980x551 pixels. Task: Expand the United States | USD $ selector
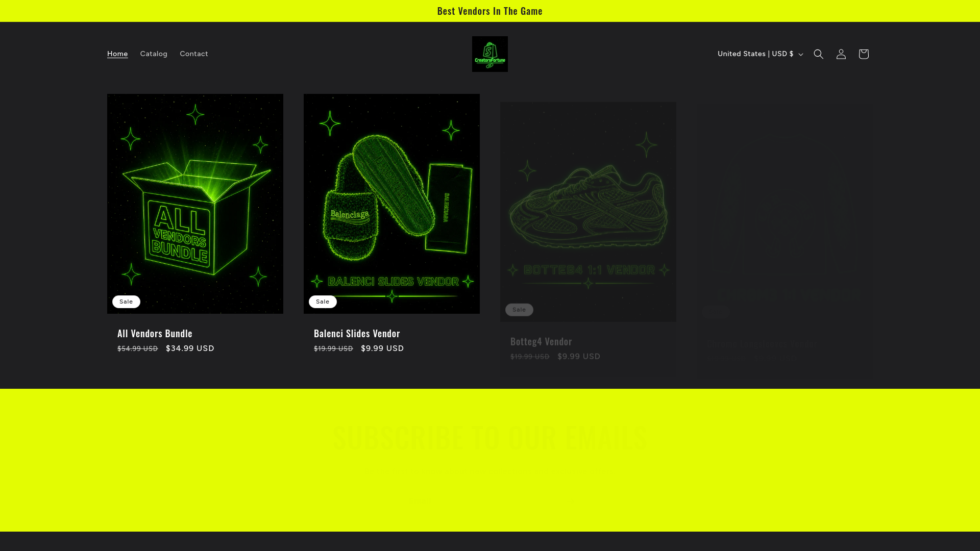point(760,54)
